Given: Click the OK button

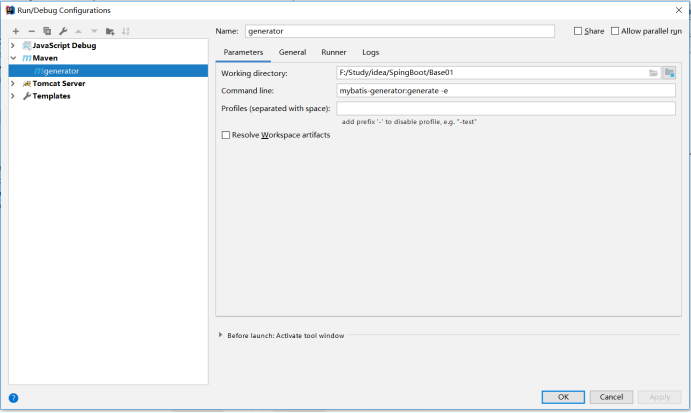Looking at the screenshot, I should click(x=563, y=397).
